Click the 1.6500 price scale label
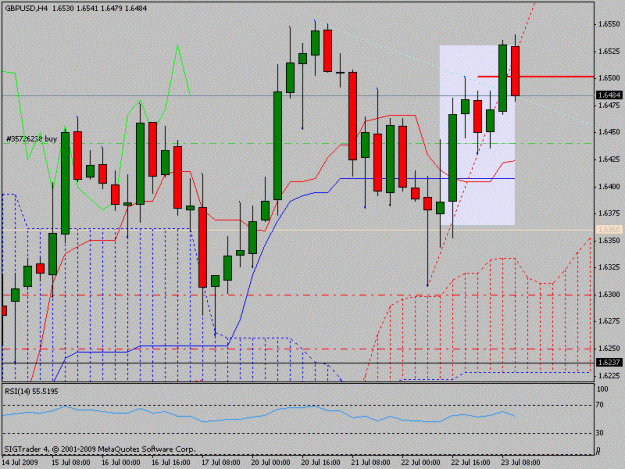 pos(609,78)
